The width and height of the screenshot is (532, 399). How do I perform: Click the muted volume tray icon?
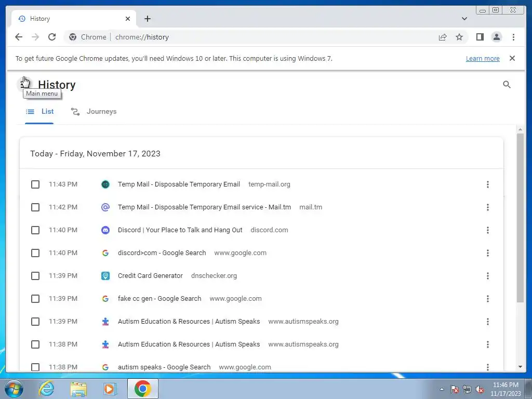point(480,390)
